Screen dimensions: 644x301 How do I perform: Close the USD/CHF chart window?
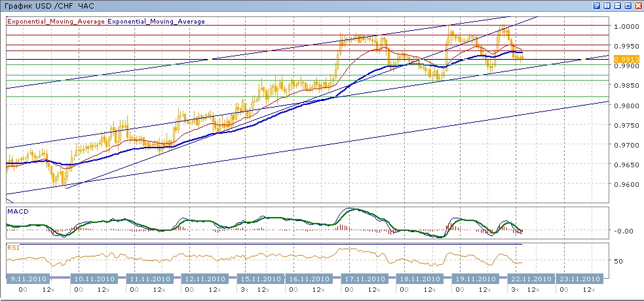click(x=638, y=5)
